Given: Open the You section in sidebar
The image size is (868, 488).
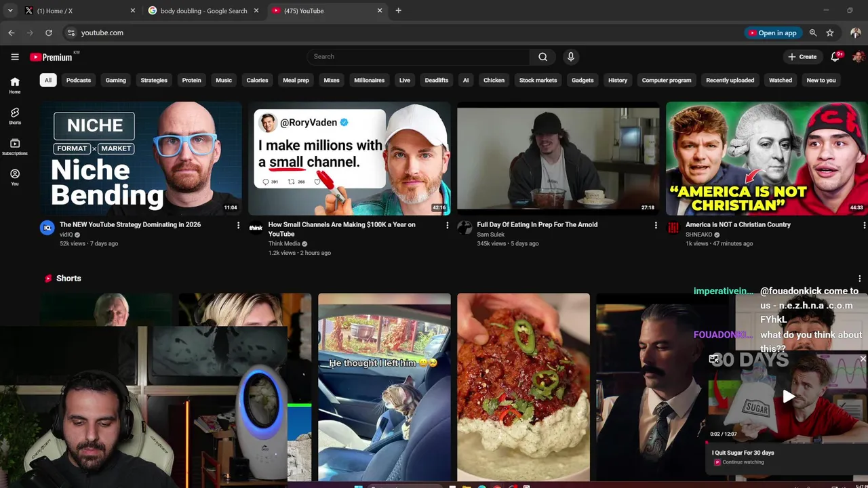Looking at the screenshot, I should 15,178.
